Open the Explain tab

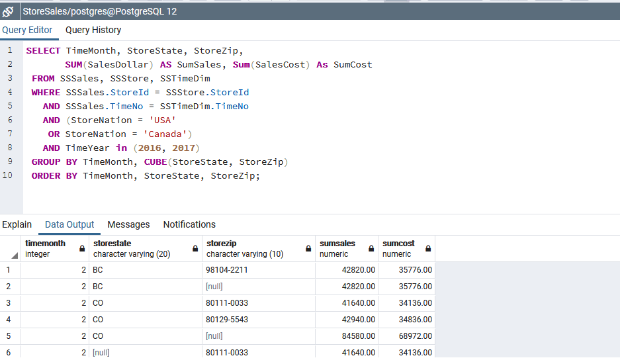pyautogui.click(x=17, y=224)
